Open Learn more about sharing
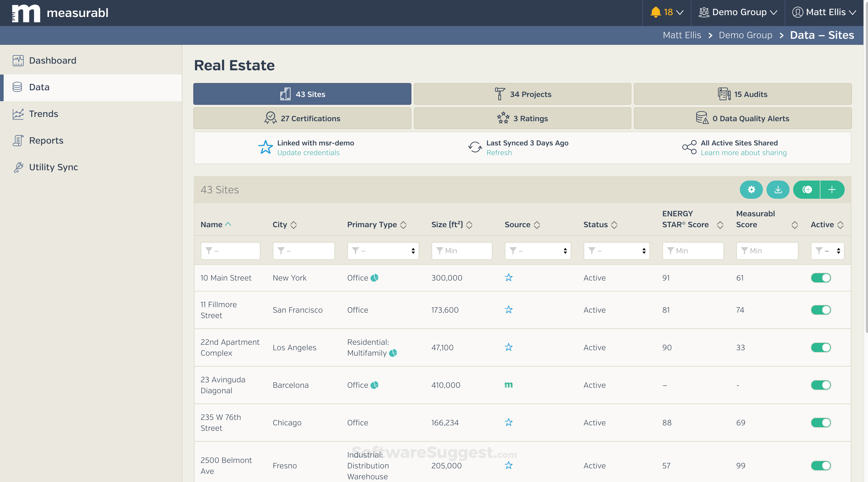 pos(744,153)
